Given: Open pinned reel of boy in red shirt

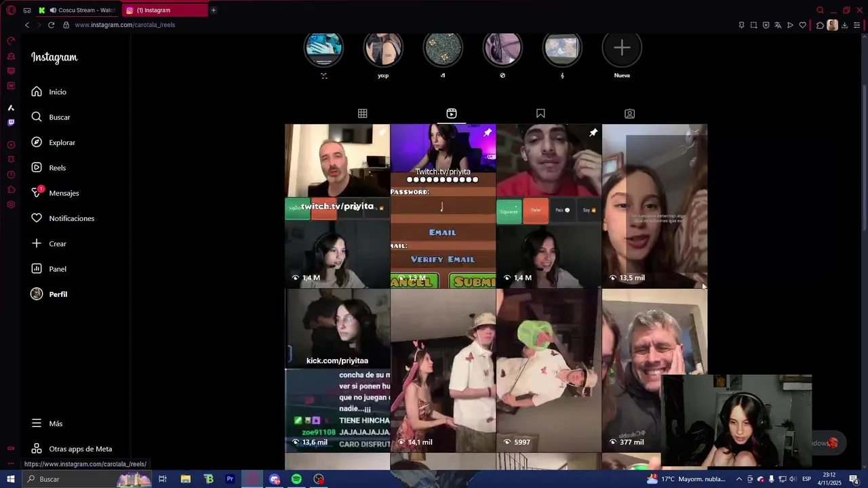Looking at the screenshot, I should click(x=549, y=206).
